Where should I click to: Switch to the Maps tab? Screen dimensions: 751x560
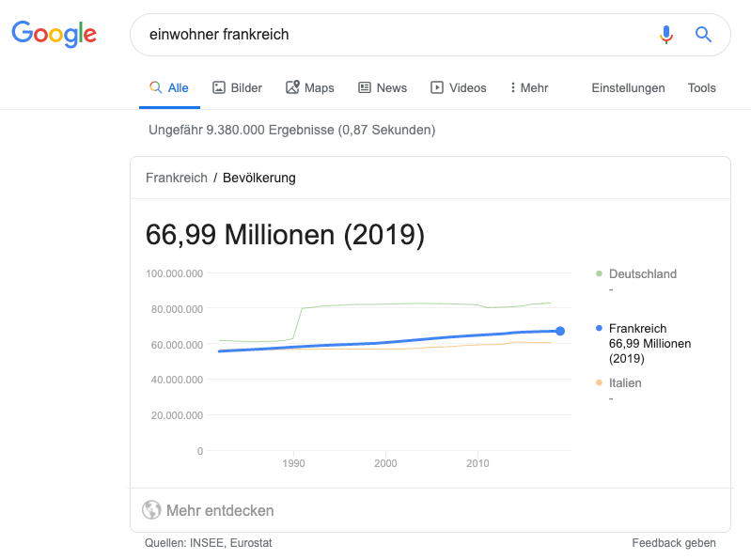(x=310, y=87)
